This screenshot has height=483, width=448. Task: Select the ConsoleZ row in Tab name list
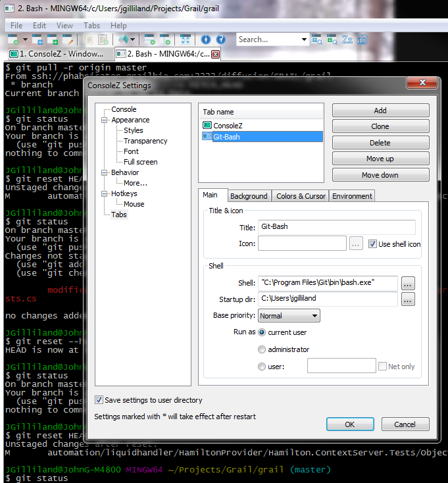262,126
